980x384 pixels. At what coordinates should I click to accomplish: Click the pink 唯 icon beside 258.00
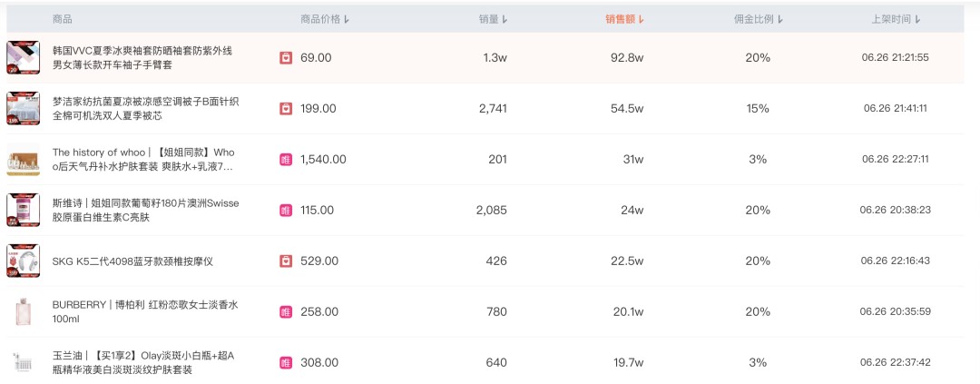click(286, 311)
